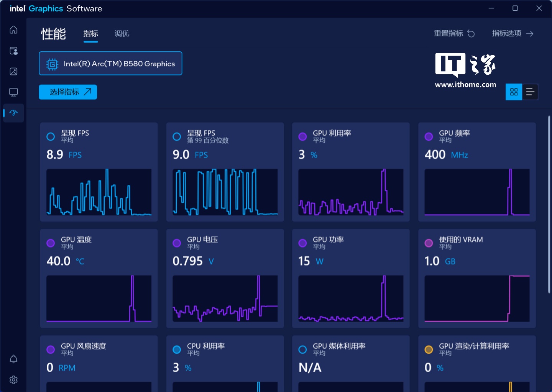The width and height of the screenshot is (552, 392).
Task: Open settings gear in sidebar
Action: (13, 380)
